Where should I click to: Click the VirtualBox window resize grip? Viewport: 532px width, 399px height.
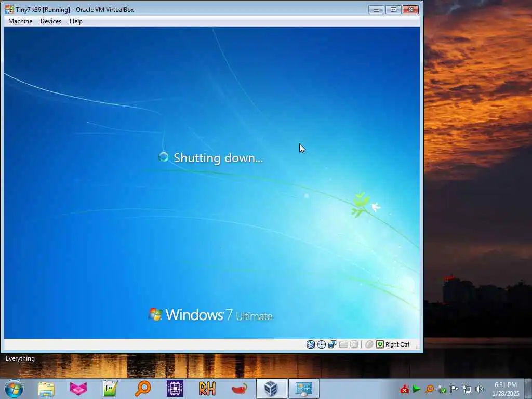pyautogui.click(x=417, y=347)
